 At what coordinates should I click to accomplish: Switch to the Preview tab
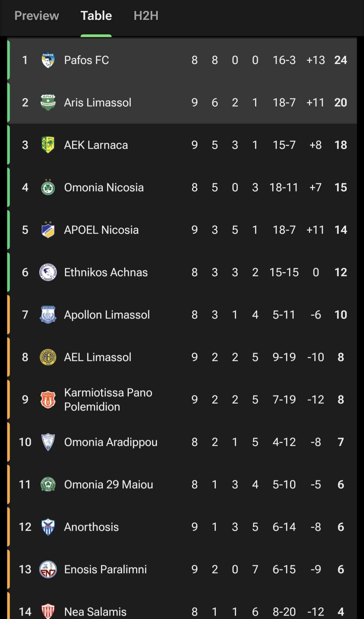tap(37, 16)
